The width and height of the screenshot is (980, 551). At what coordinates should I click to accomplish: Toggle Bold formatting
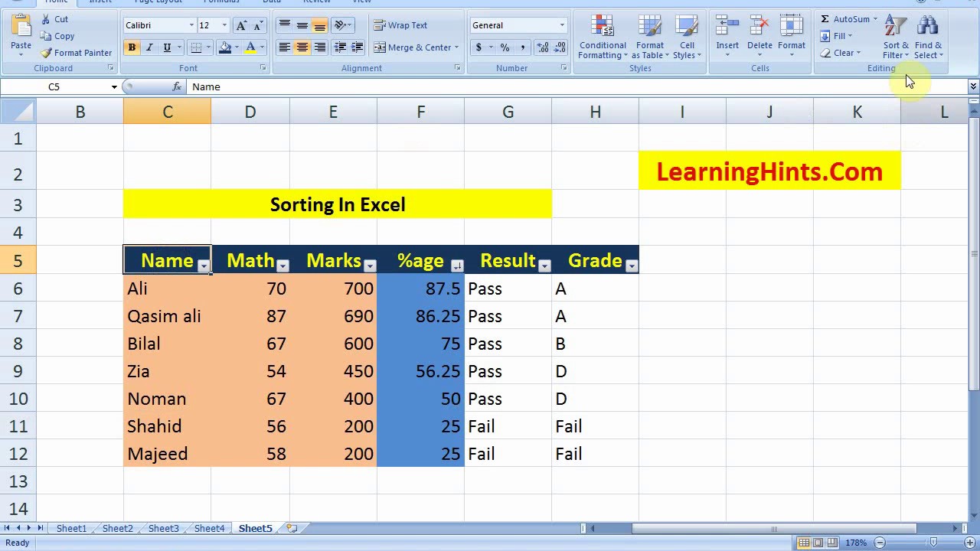[x=132, y=47]
